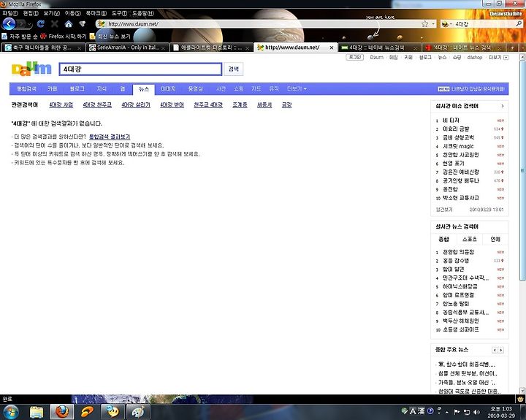Open 도구 menu
526x420 pixels.
(119, 13)
